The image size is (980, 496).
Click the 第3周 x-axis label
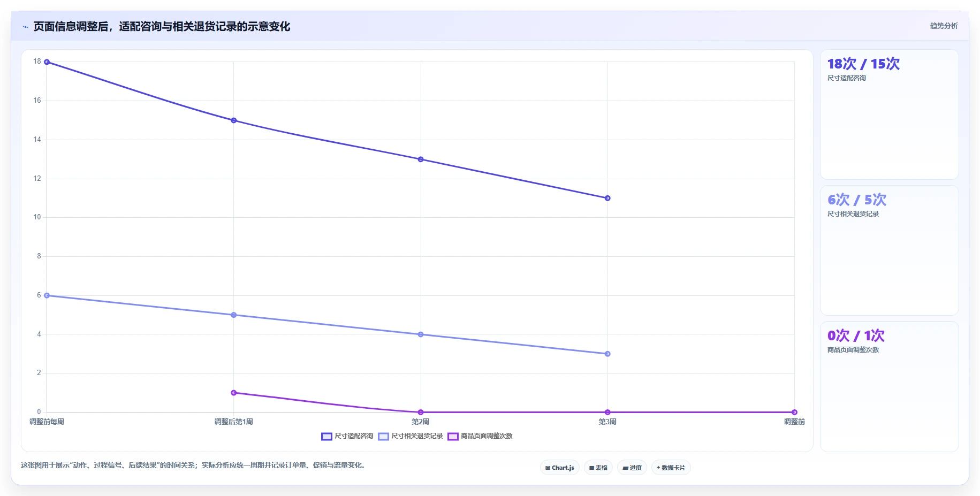[x=607, y=422]
